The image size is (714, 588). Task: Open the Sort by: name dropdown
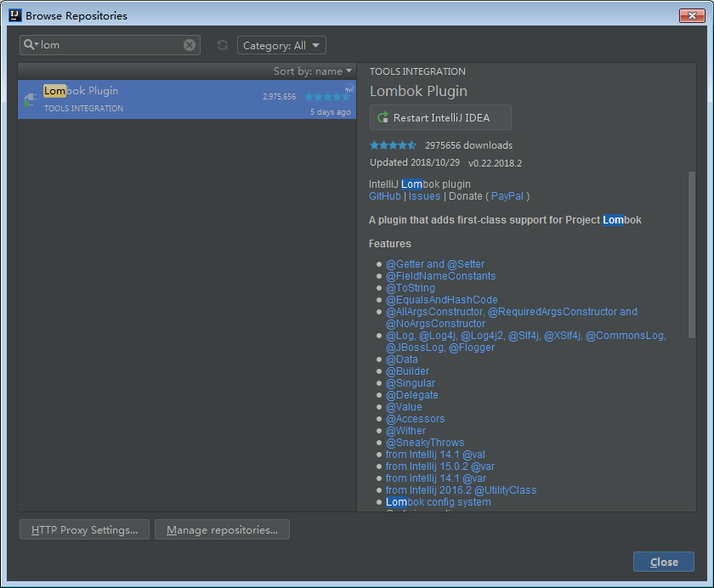point(313,71)
